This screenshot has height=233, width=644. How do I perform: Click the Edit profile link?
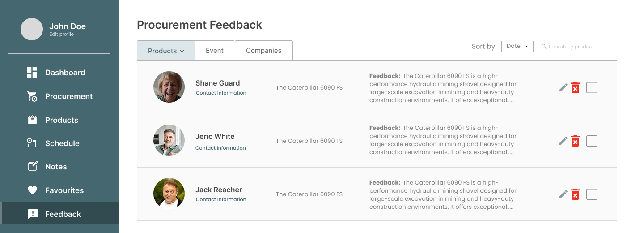tap(61, 35)
